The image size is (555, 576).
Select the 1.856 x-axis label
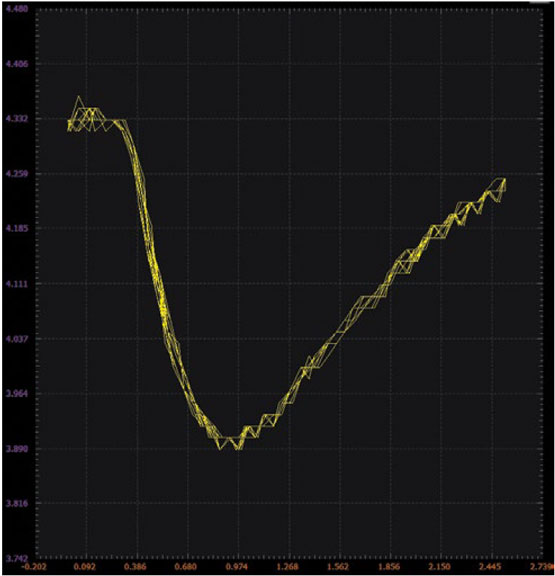click(389, 566)
